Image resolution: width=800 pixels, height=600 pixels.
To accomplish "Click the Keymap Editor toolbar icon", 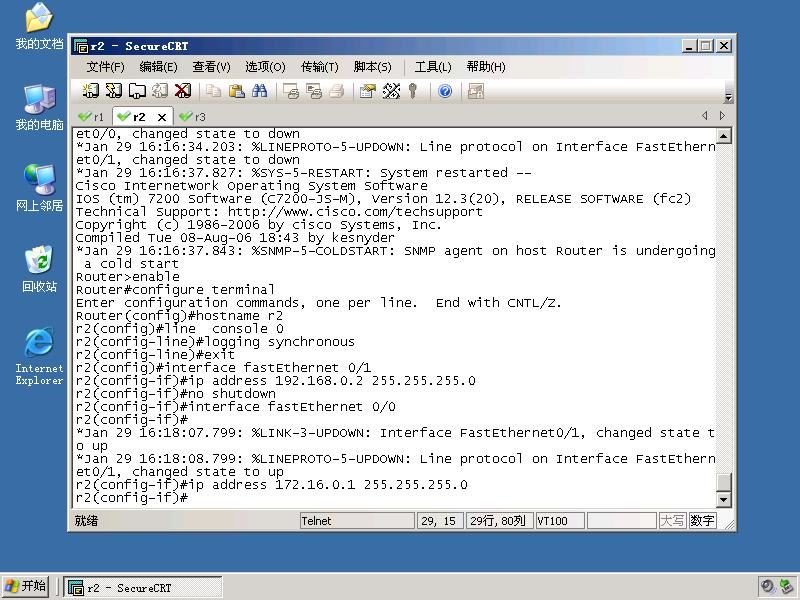I will [391, 91].
